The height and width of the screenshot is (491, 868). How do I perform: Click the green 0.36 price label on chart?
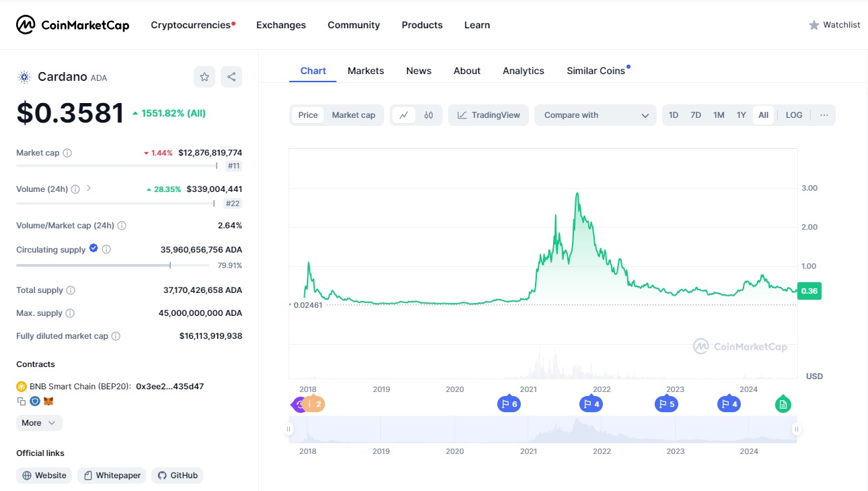pos(809,291)
